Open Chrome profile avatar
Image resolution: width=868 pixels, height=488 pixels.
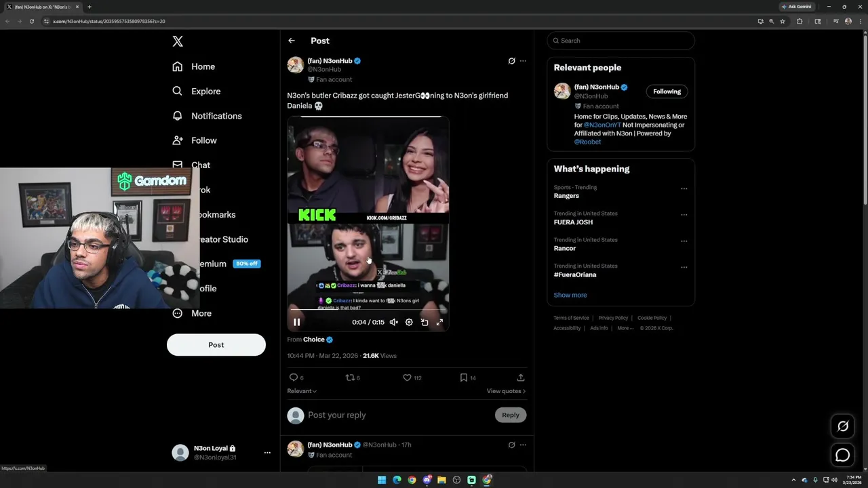tap(848, 21)
